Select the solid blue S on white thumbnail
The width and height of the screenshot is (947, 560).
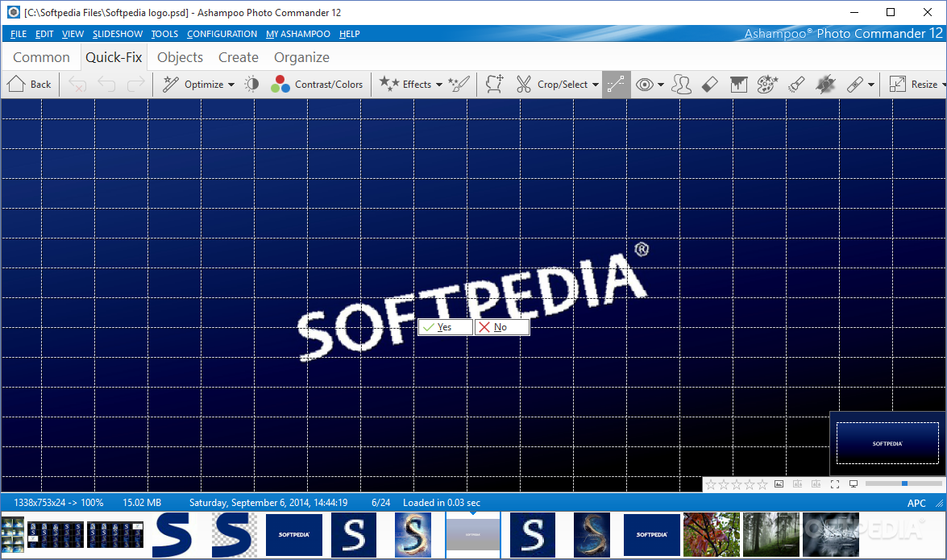[x=172, y=535]
